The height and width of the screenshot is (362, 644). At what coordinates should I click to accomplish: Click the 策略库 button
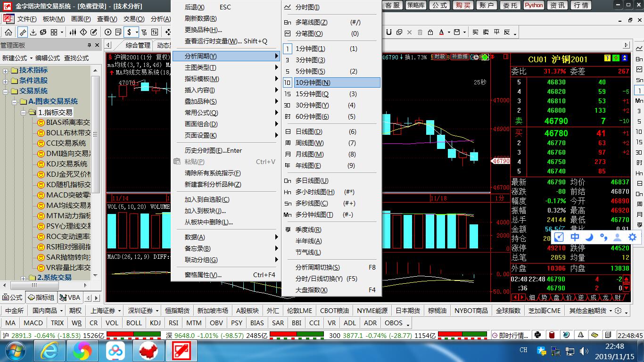click(x=416, y=5)
